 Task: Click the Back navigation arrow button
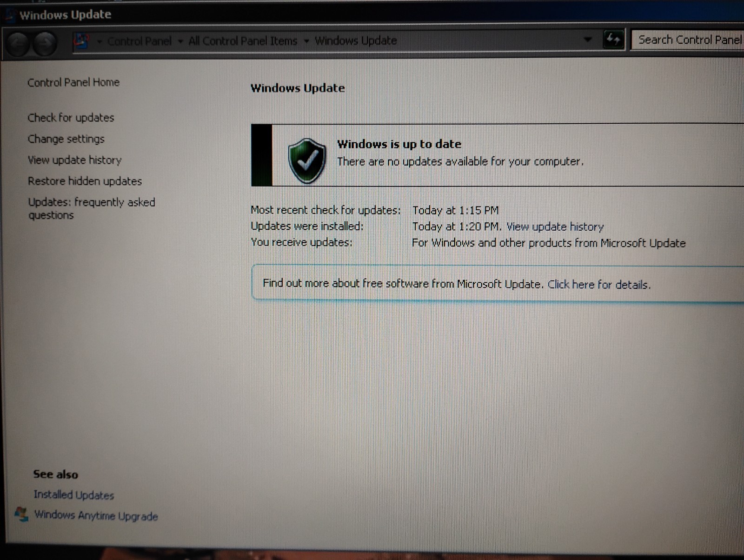[x=19, y=44]
